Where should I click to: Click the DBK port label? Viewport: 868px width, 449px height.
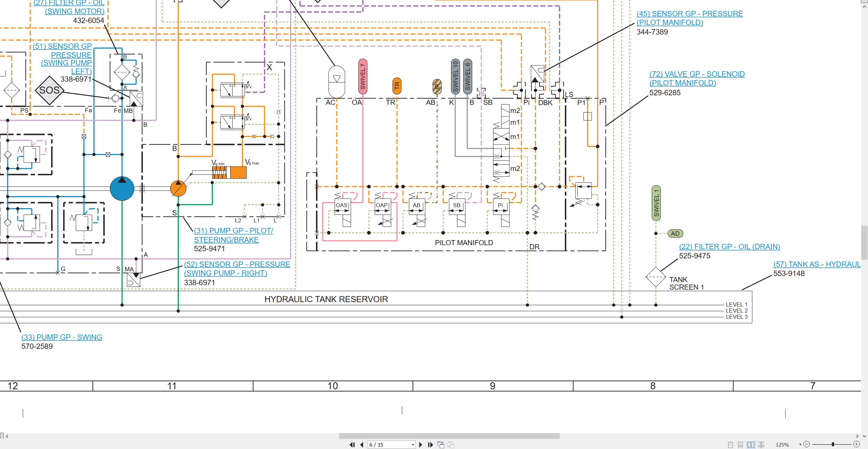pyautogui.click(x=545, y=102)
